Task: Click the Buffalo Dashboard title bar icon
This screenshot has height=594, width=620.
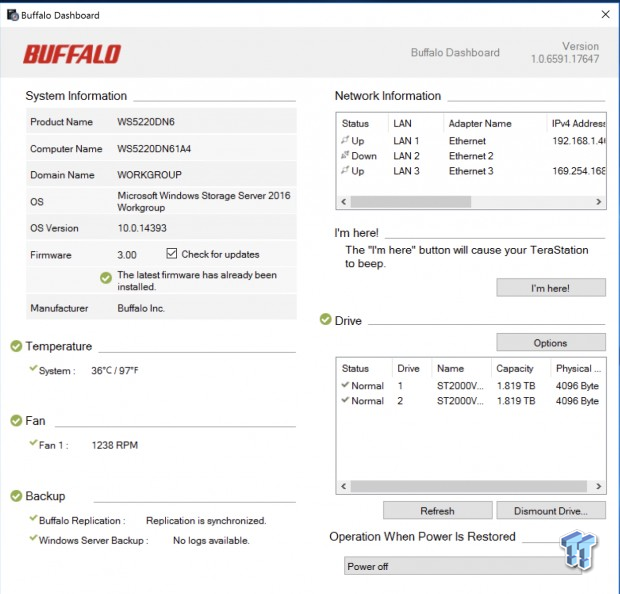Action: tap(13, 15)
